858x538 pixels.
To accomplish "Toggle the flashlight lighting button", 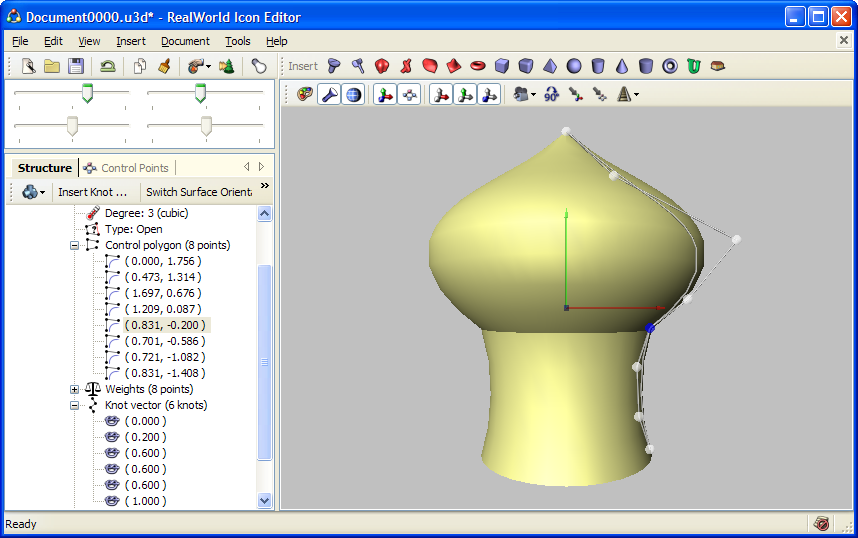I will tap(329, 95).
